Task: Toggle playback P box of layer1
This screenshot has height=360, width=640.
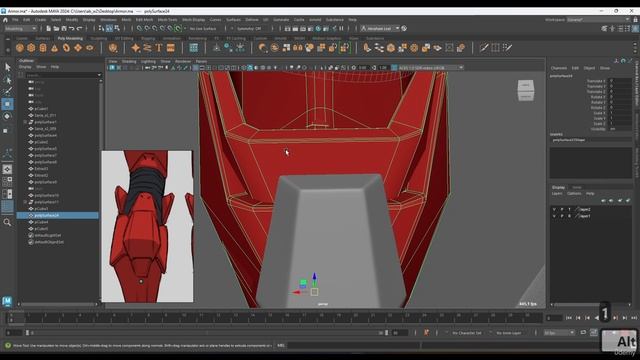Action: tap(562, 216)
